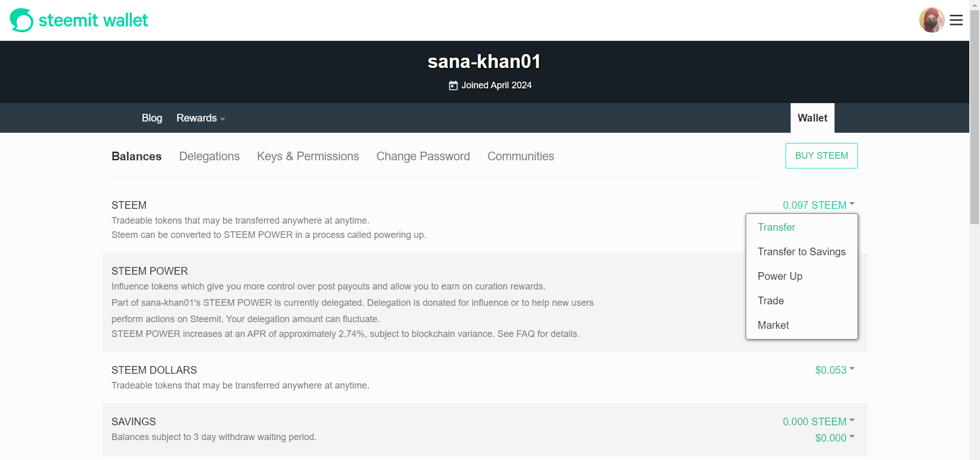The width and height of the screenshot is (980, 460).
Task: Select the Transfer option
Action: 776,227
